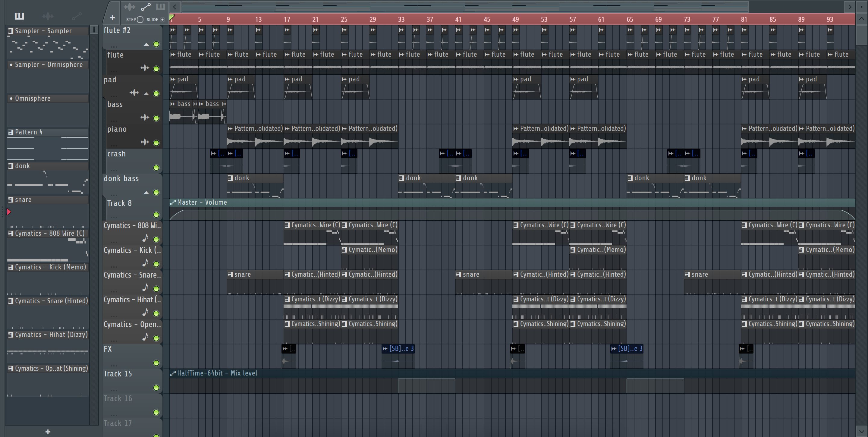868x437 pixels.
Task: Click the note icon on Cymatics 808 Wire track
Action: (x=145, y=238)
